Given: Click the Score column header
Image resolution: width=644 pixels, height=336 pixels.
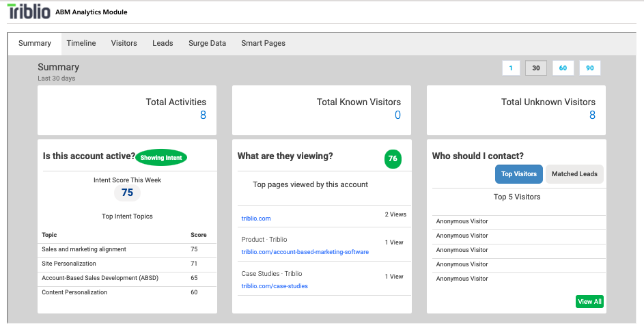Looking at the screenshot, I should [x=198, y=235].
